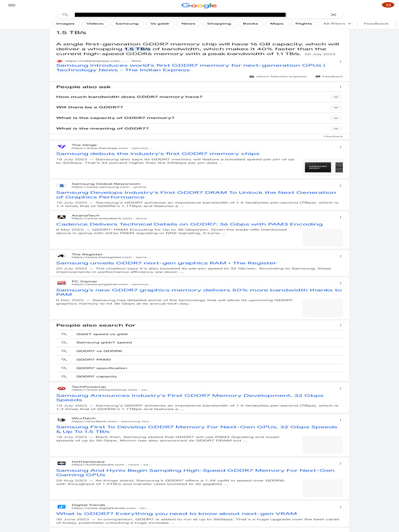The image size is (399, 532).
Task: Click PC Gamer site favicon
Action: (61, 283)
